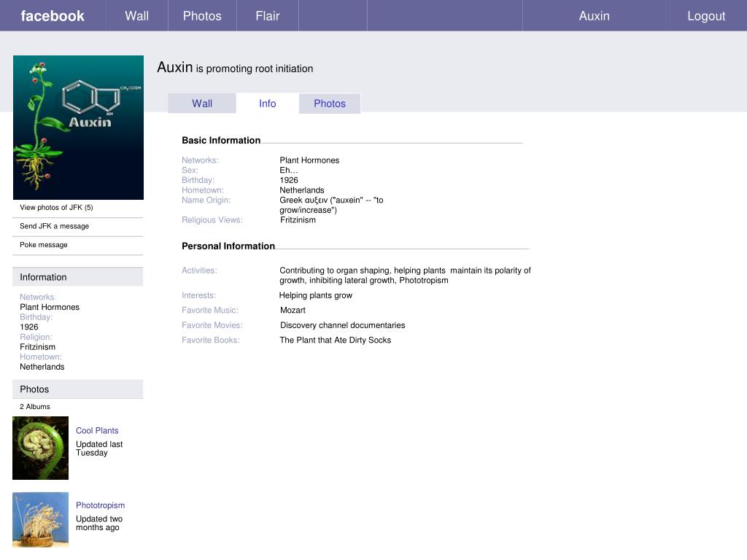
Task: Select Flair in the top navigation bar
Action: (x=268, y=16)
